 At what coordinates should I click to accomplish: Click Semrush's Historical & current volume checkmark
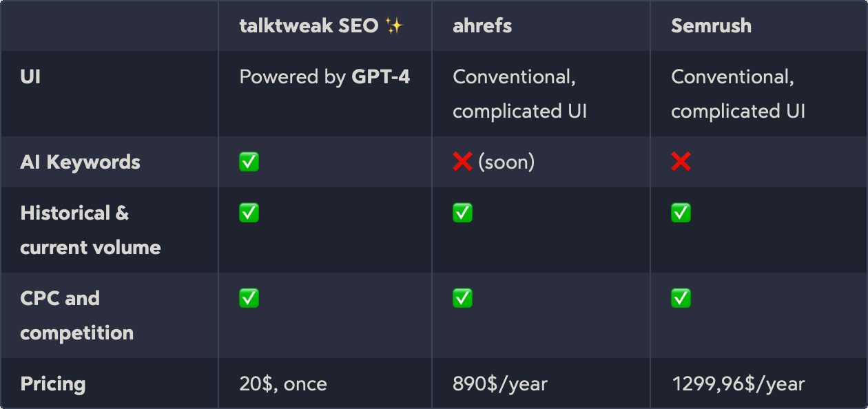(681, 213)
